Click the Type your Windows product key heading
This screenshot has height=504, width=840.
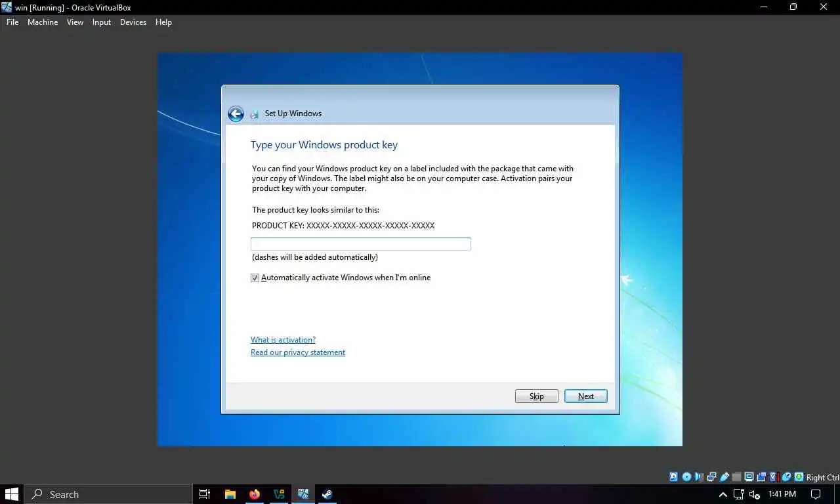[324, 145]
